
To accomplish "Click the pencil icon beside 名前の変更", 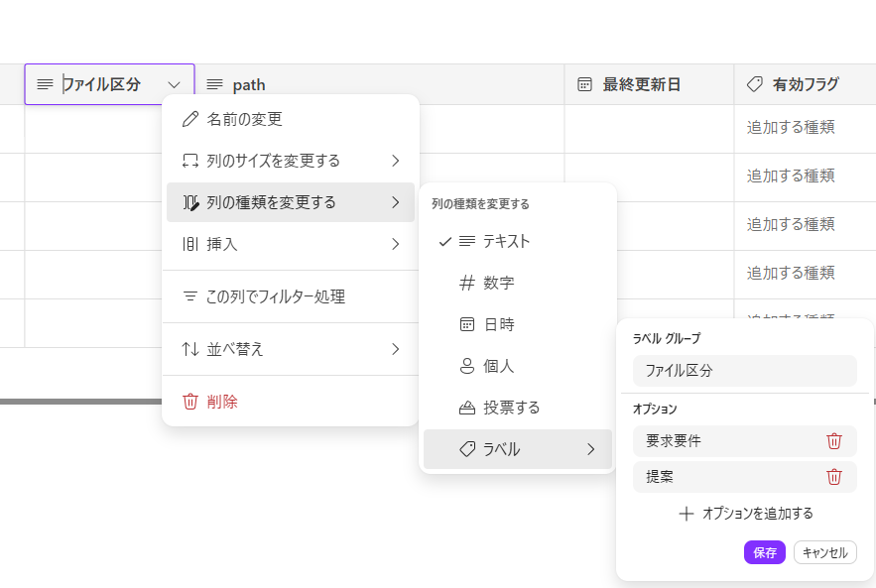I will pos(189,119).
